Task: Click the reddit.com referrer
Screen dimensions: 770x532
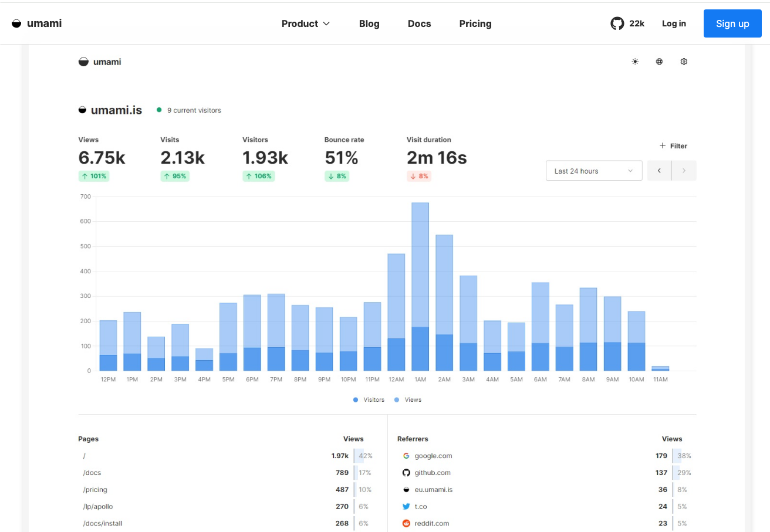Action: click(432, 523)
